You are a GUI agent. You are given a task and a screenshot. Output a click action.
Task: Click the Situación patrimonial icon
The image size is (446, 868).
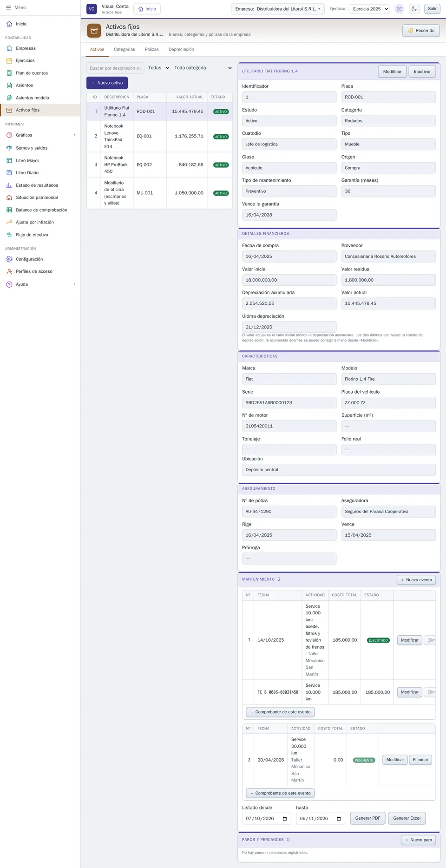[9, 197]
